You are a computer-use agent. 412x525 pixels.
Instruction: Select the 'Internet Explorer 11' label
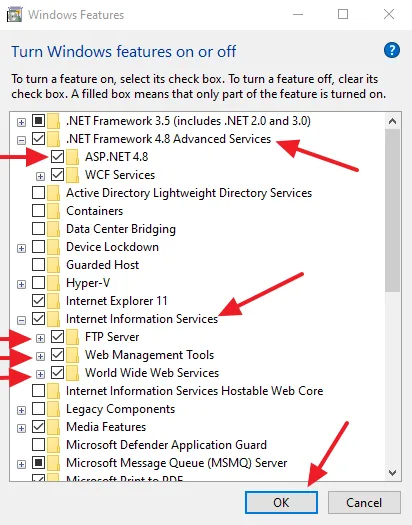(116, 301)
